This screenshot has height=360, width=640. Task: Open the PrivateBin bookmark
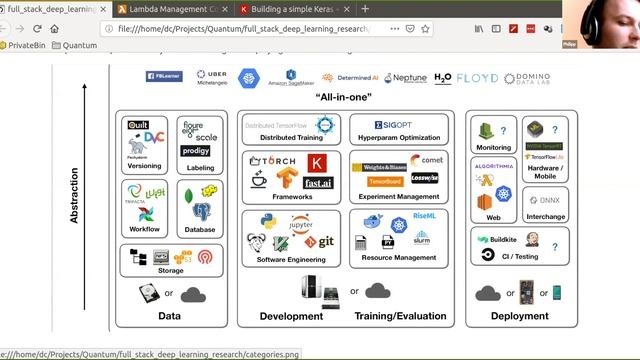coord(23,45)
